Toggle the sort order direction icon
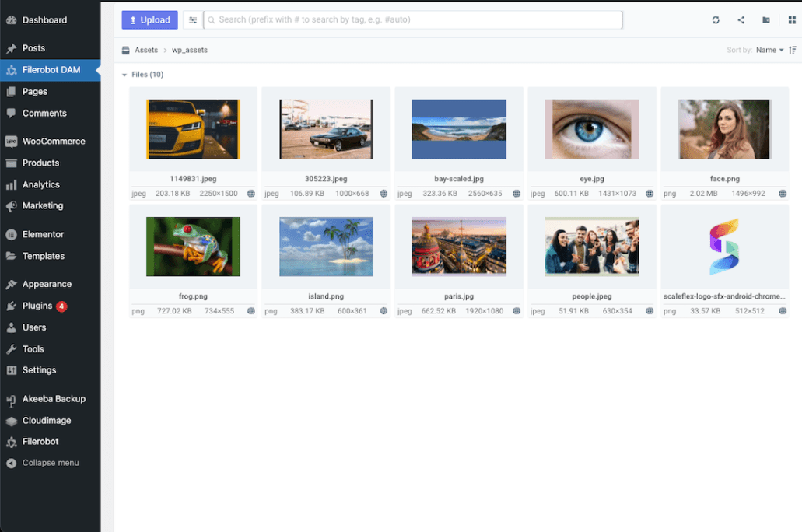This screenshot has width=802, height=532. (793, 50)
